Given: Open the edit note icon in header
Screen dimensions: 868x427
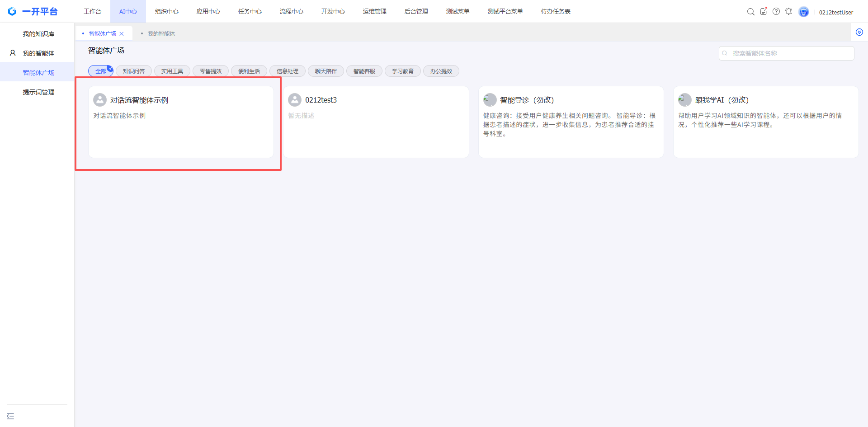Looking at the screenshot, I should click(x=764, y=12).
